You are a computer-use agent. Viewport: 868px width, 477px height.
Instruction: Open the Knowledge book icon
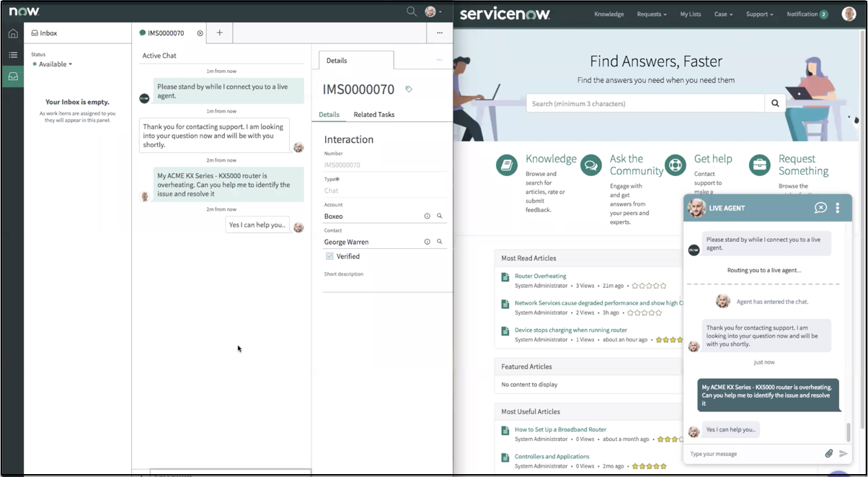(x=507, y=165)
